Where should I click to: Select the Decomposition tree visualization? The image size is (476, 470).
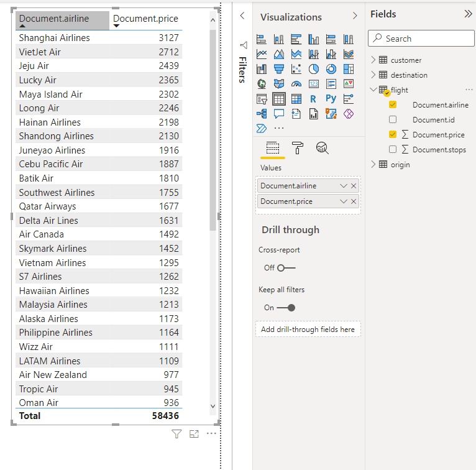[262, 114]
